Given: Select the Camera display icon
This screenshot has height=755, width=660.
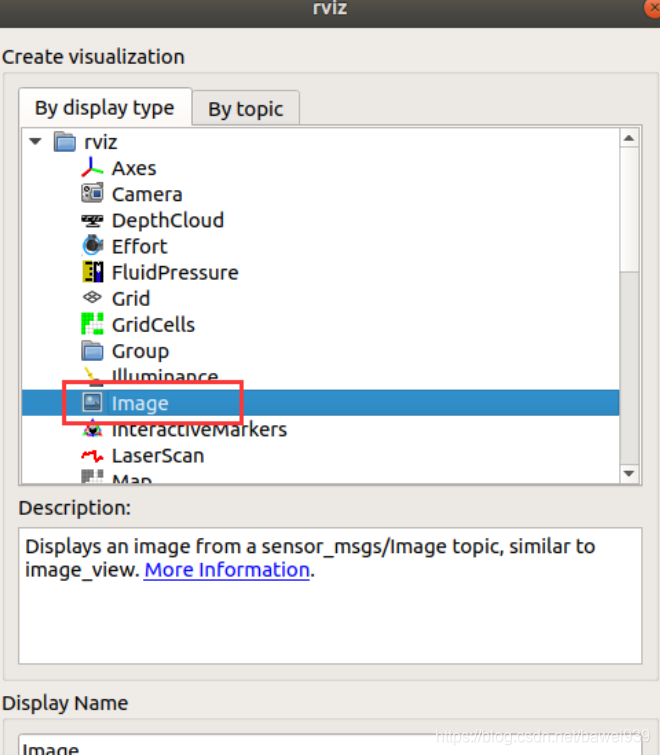Looking at the screenshot, I should click(92, 194).
